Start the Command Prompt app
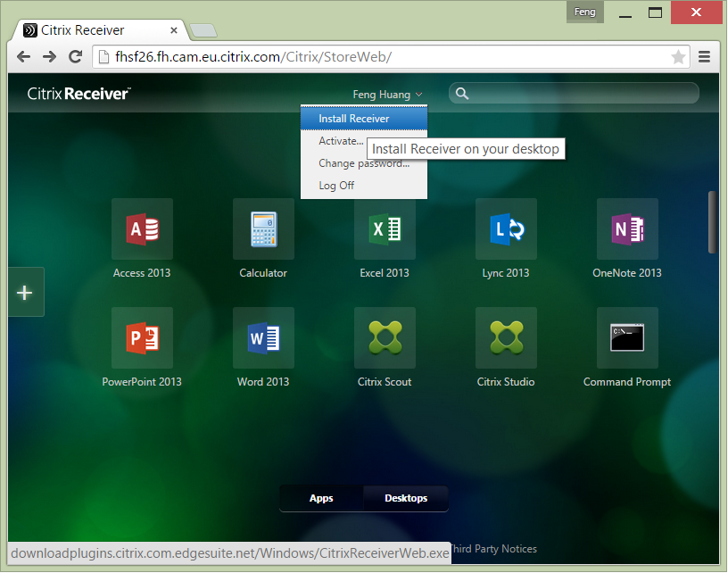The width and height of the screenshot is (728, 573). click(627, 338)
